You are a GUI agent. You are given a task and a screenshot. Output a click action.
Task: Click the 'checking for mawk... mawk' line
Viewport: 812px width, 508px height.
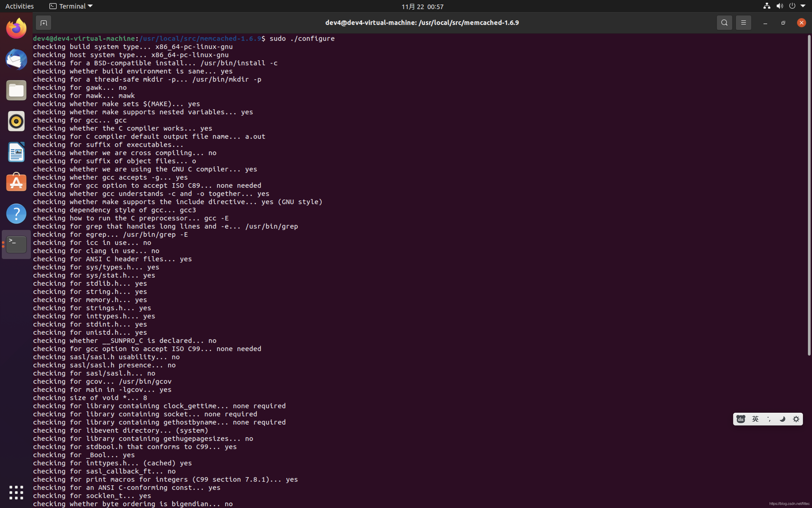84,95
